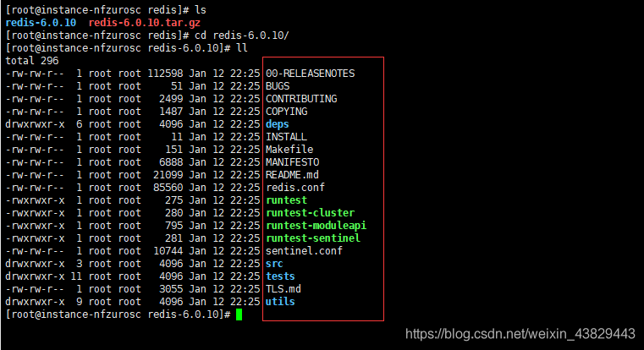This screenshot has width=644, height=350.
Task: Click the deps directory name
Action: (x=278, y=124)
